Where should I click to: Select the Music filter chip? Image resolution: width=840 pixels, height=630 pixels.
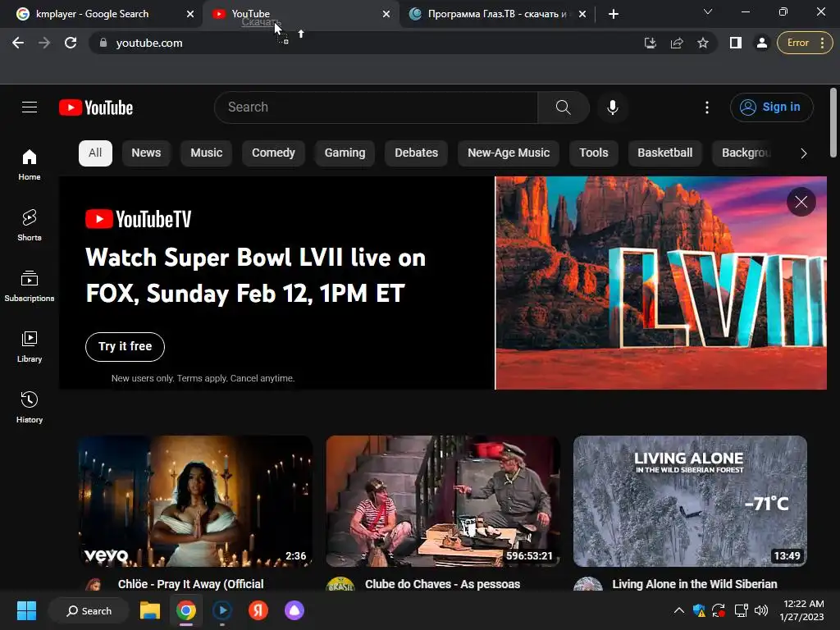tap(206, 153)
